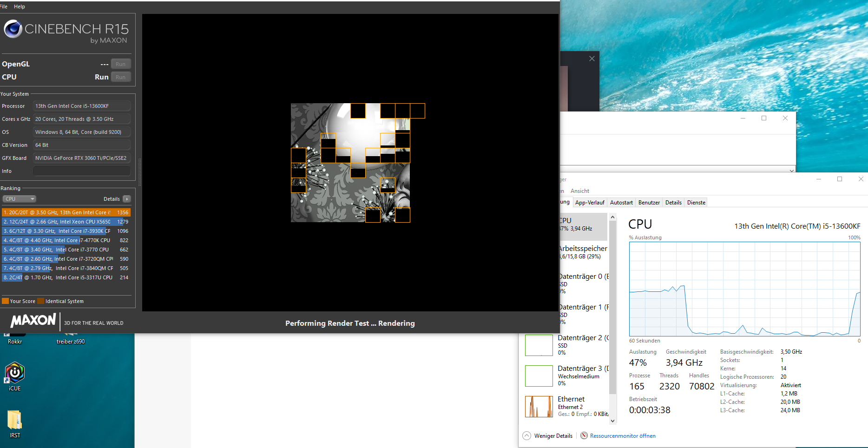Click the MAXON logo in Cinebench
The image size is (868, 448).
click(x=33, y=321)
